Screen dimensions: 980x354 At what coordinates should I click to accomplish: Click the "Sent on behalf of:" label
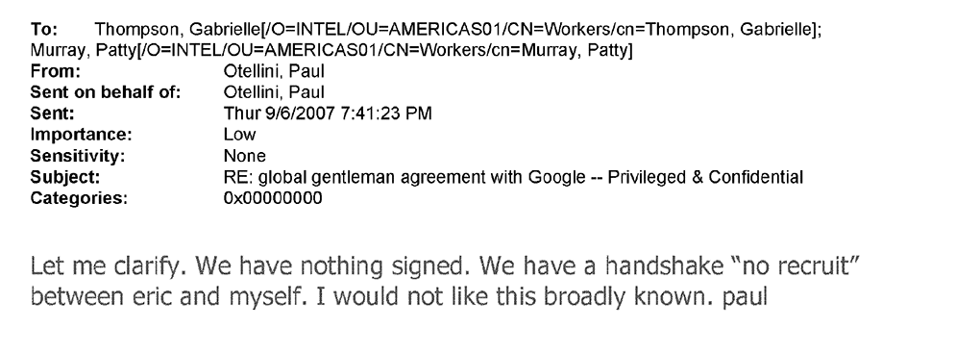(x=106, y=93)
